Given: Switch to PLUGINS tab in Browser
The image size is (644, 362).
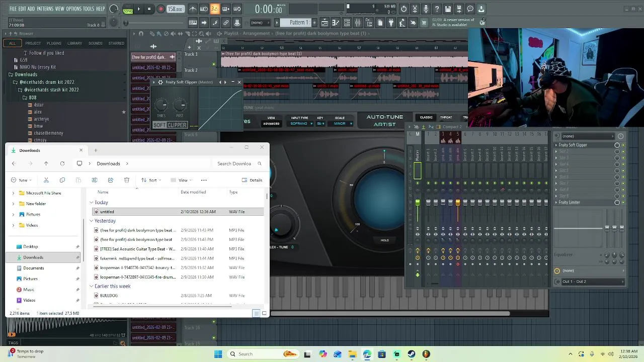Looking at the screenshot, I should (54, 43).
